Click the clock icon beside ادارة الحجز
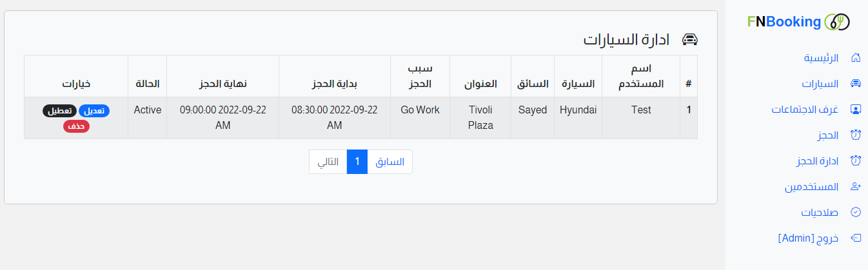This screenshot has height=270, width=868. (856, 160)
